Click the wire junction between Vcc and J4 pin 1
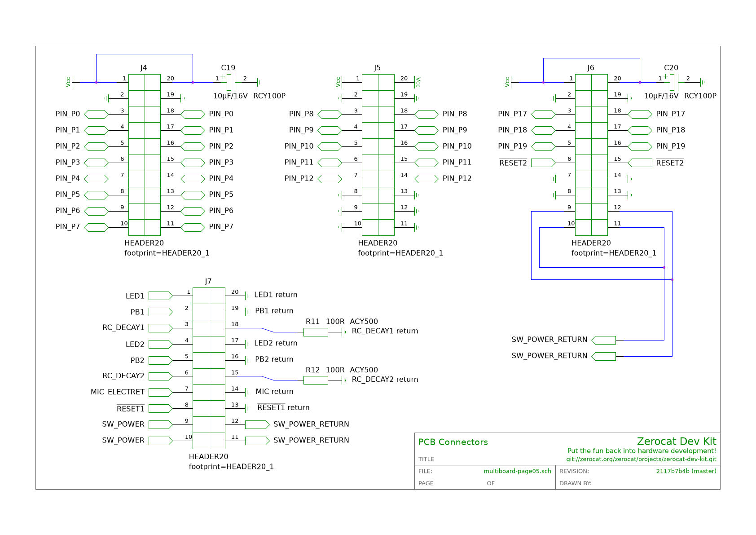The height and width of the screenshot is (535, 756). 96,82
